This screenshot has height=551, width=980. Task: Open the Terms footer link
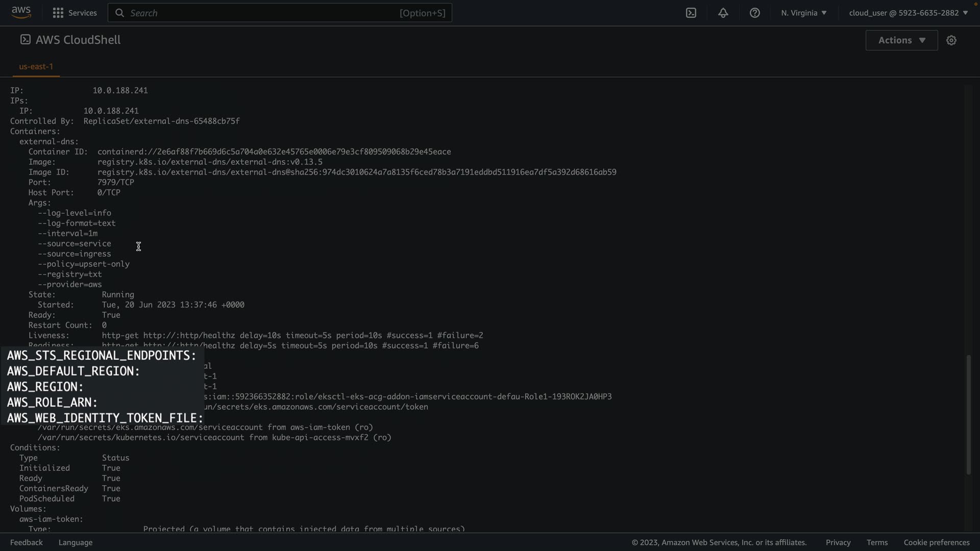(x=877, y=542)
